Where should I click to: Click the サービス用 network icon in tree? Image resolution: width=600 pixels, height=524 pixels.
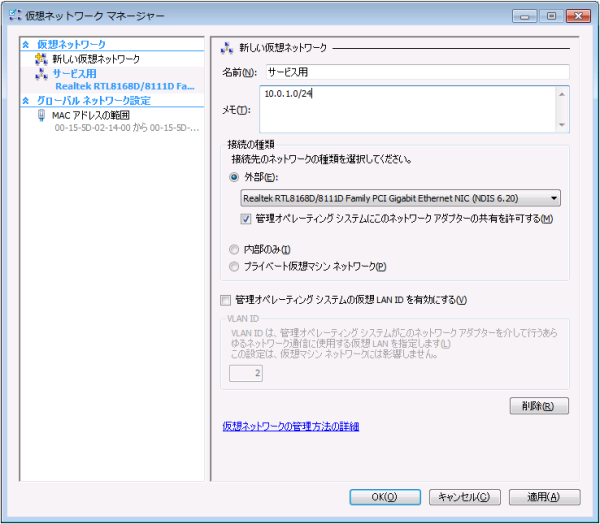pos(41,73)
